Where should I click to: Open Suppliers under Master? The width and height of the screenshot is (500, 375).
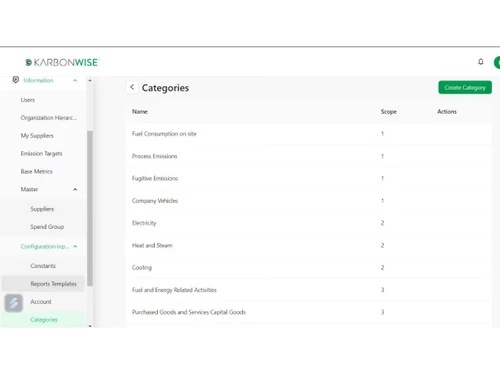click(42, 209)
